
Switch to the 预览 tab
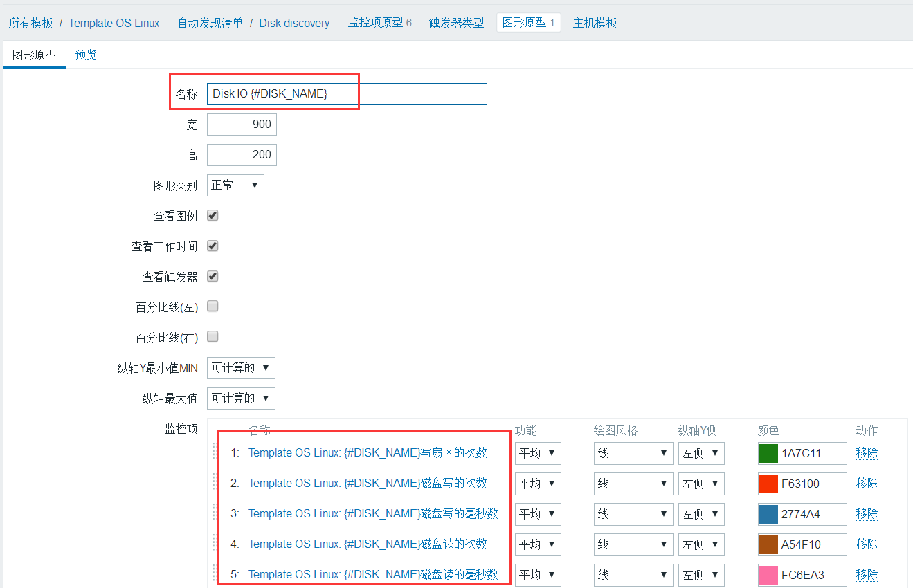[86, 55]
